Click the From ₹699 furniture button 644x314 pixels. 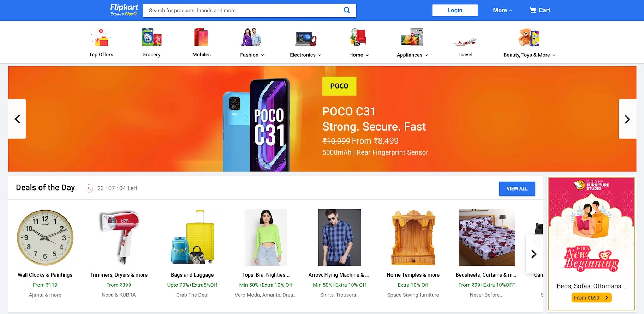(591, 298)
